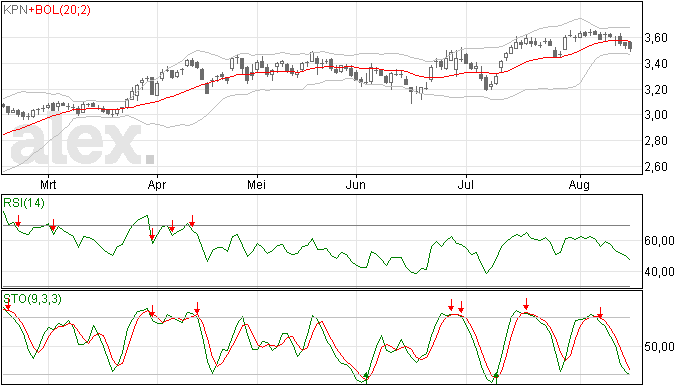Click the RSI(14) indicator label

(24, 203)
